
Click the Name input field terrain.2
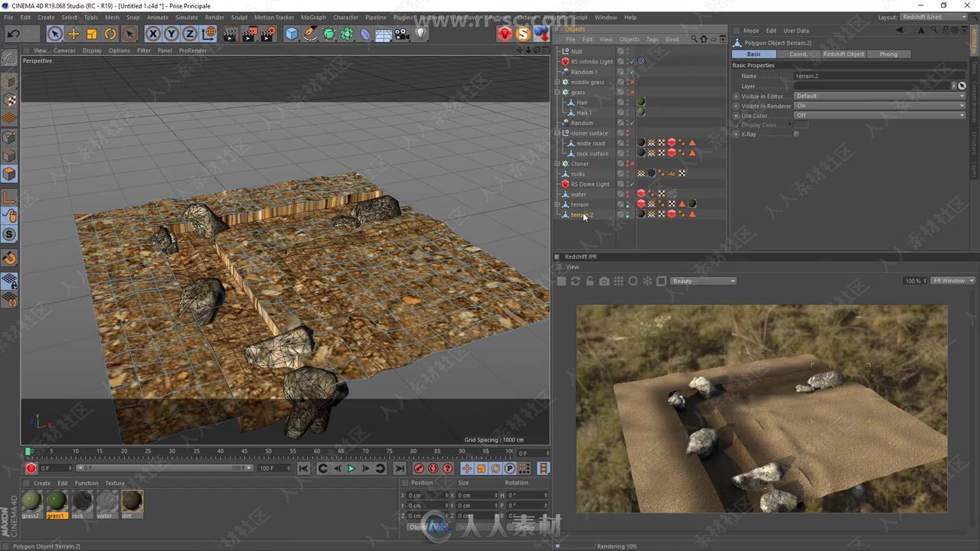click(879, 76)
